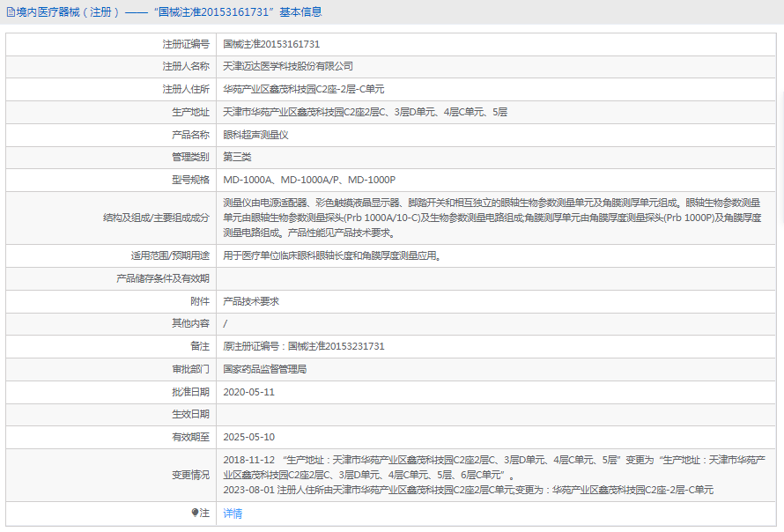Select the 附件 label
This screenshot has height=532, width=784.
point(200,301)
